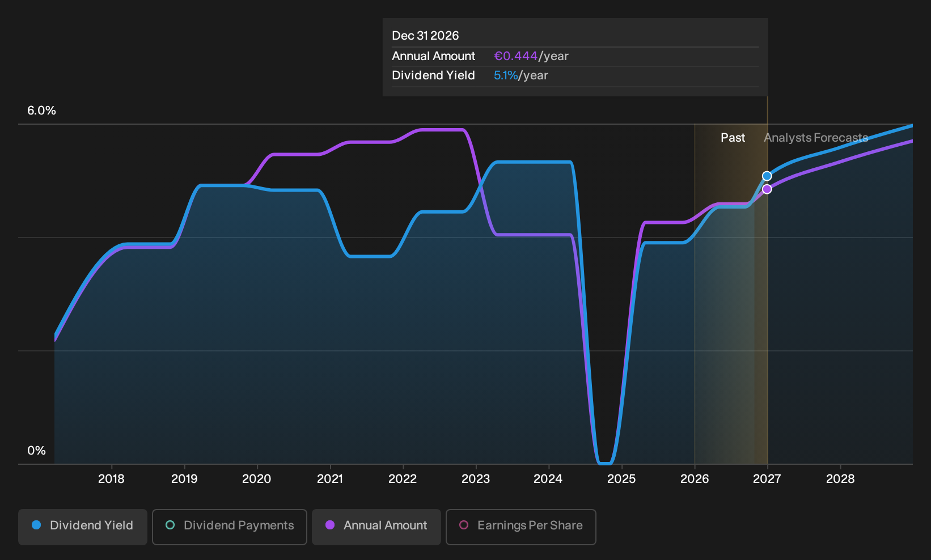Click the 2020 x-axis label
Viewport: 931px width, 560px height.
click(257, 479)
